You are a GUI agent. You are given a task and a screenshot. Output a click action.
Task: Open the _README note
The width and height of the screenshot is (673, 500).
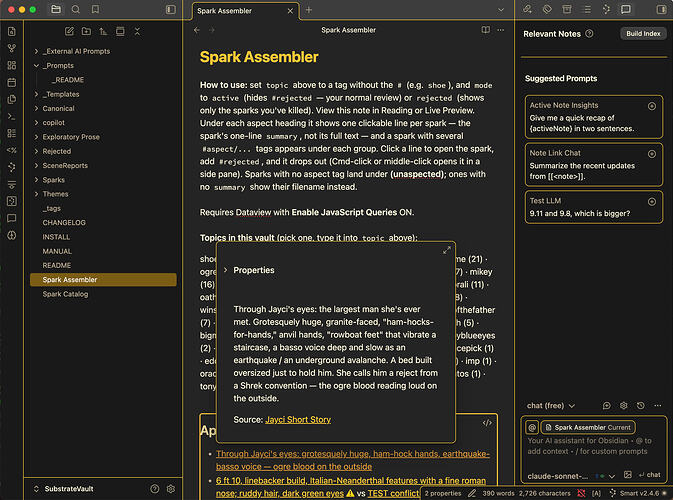68,80
